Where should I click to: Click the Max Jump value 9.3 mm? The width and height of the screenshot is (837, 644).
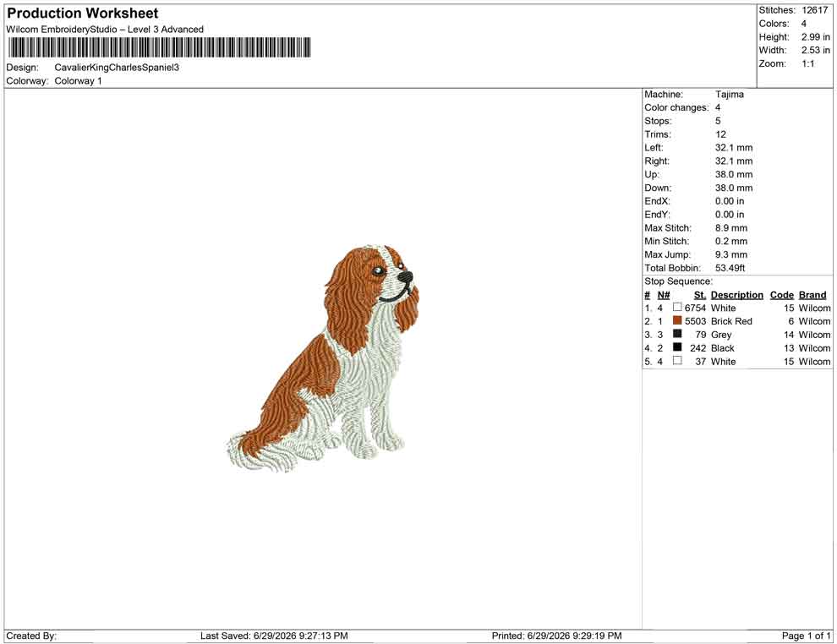[x=731, y=254]
